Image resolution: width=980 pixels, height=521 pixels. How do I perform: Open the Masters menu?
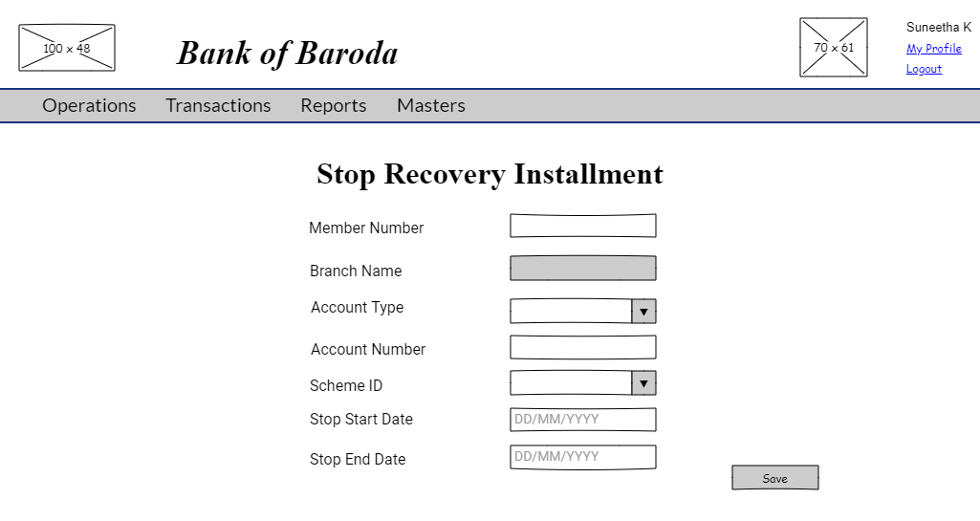[x=431, y=106]
